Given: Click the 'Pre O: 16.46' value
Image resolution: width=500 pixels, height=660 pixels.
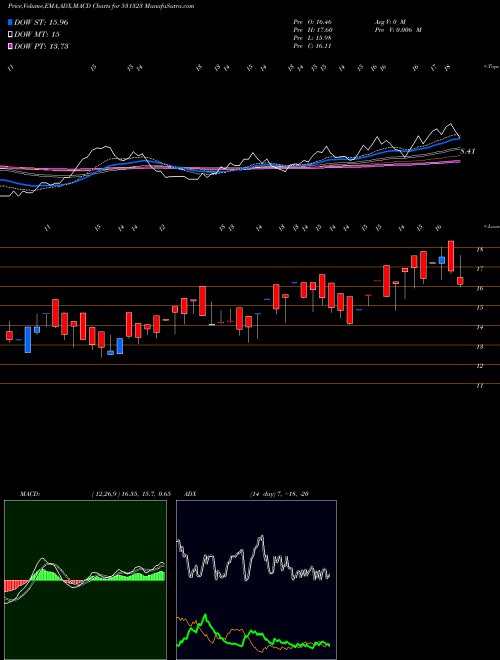Looking at the screenshot, I should [x=312, y=22].
